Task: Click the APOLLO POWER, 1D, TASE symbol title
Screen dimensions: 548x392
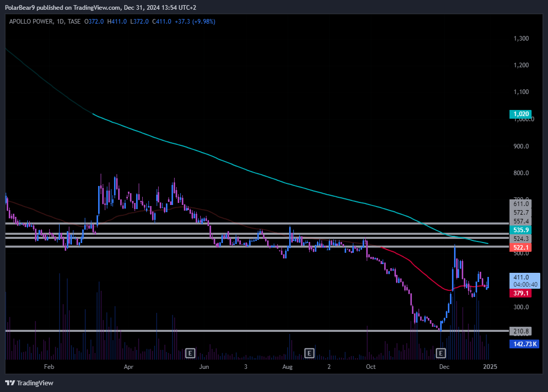Action: (45, 22)
